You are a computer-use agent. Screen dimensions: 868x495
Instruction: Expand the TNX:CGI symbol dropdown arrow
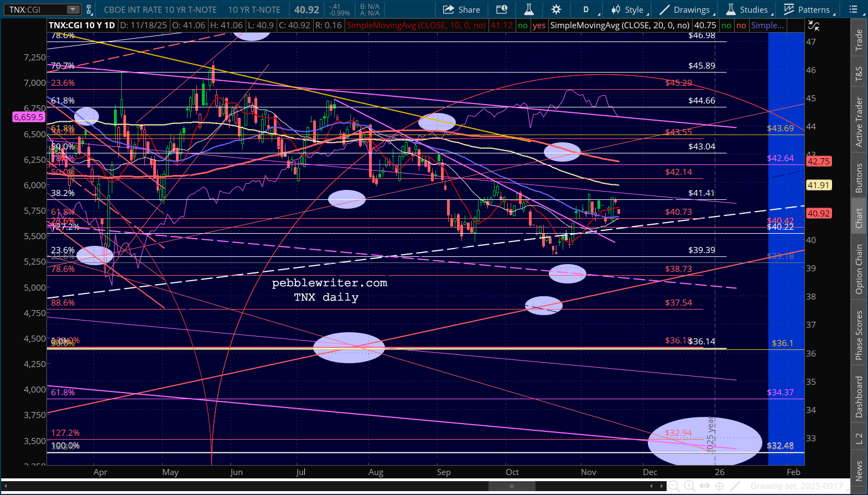73,9
